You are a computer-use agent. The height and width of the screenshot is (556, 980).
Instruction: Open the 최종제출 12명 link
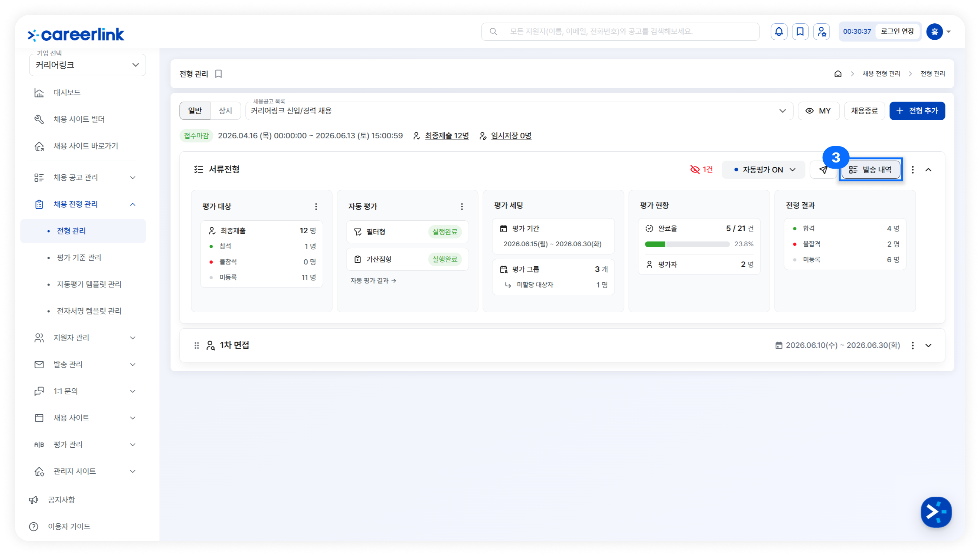[447, 136]
